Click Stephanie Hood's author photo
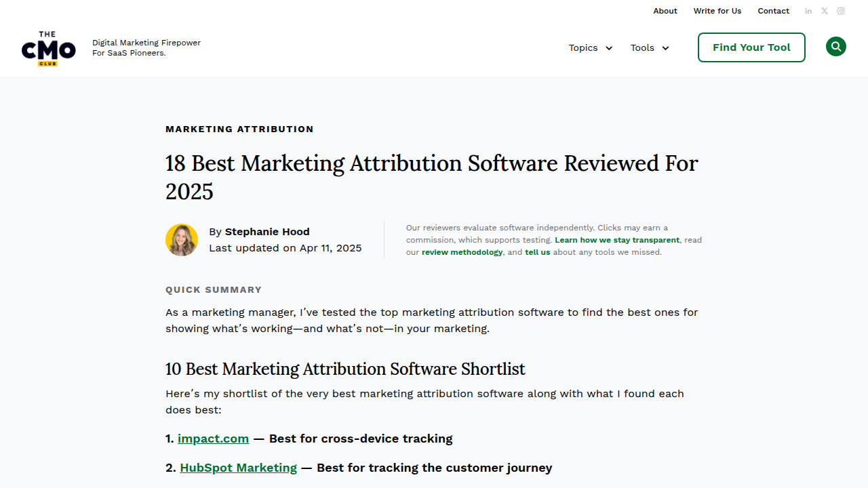The image size is (868, 488). pos(182,240)
